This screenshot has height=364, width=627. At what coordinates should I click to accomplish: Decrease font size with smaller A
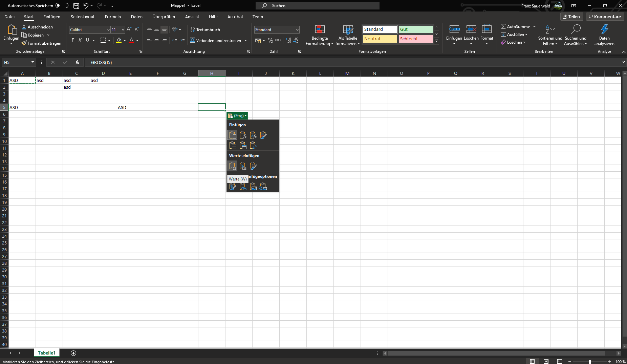click(137, 29)
